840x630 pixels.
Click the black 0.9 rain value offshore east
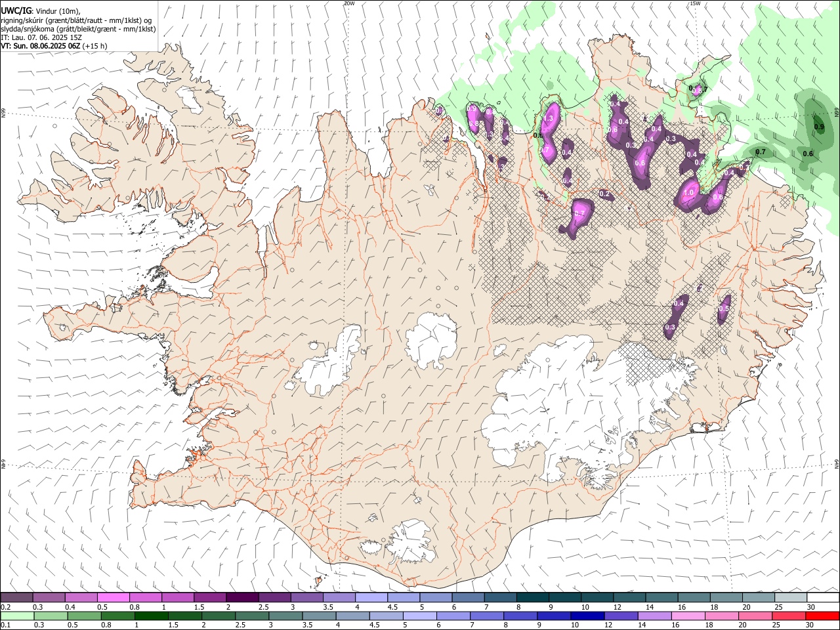pos(818,127)
